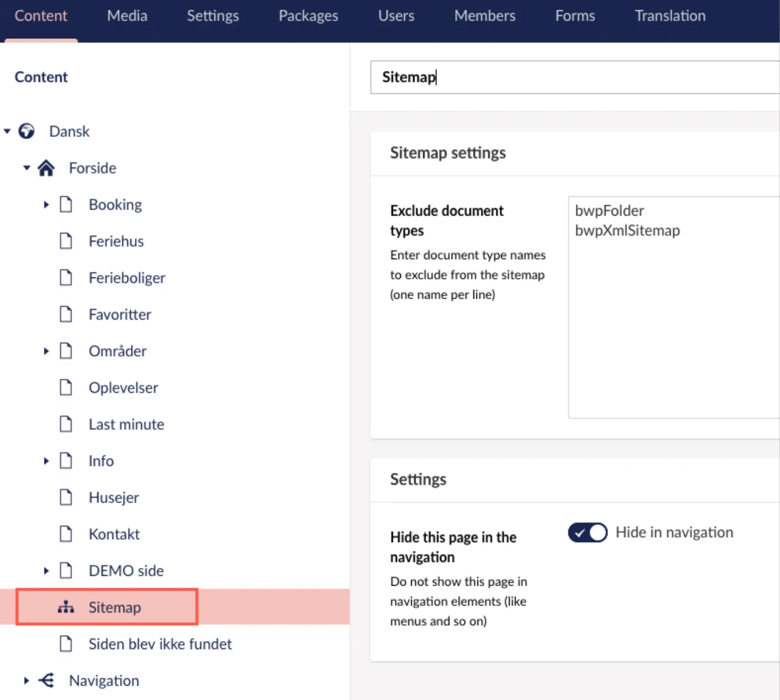Click the document icon beside Husejer
Viewport: 780px width, 700px height.
66,497
